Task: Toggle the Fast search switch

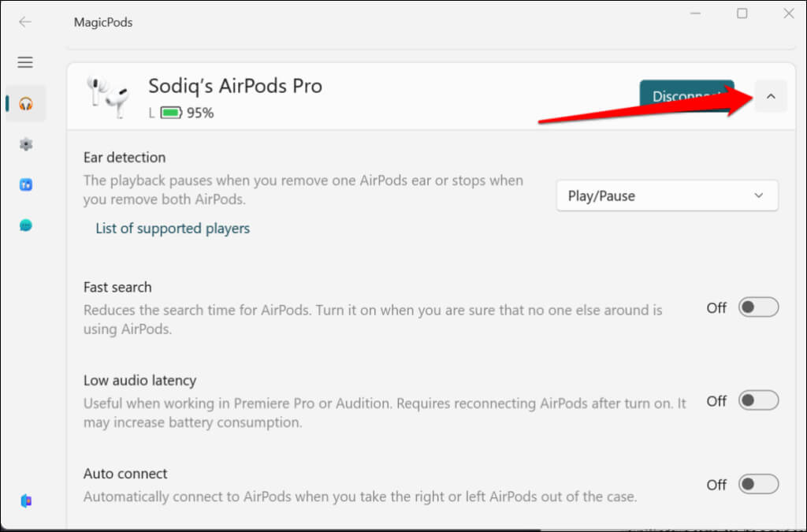Action: click(758, 307)
